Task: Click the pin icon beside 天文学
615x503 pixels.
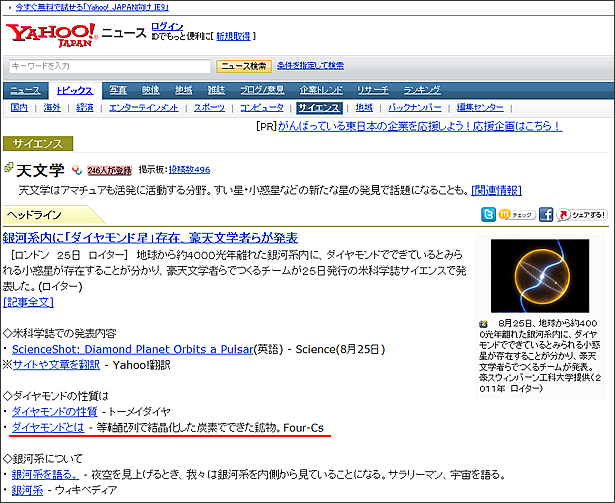Action: pos(8,168)
